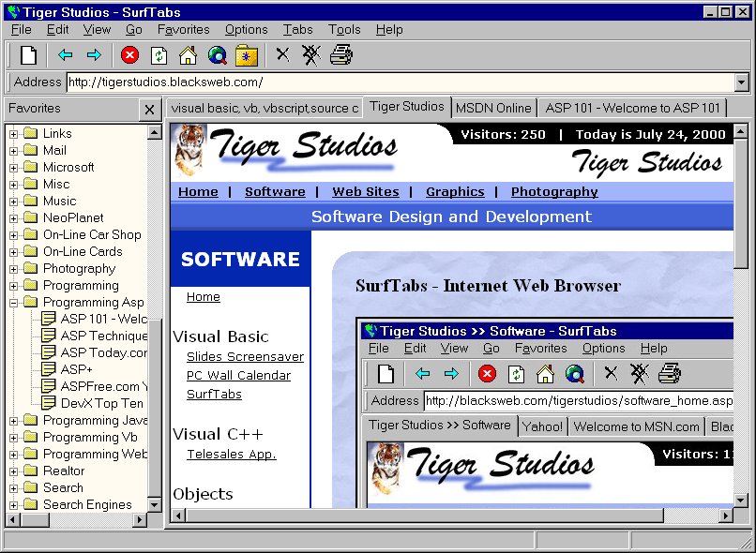Click the Web Sites navigation link
Image resolution: width=756 pixels, height=553 pixels.
tap(365, 191)
